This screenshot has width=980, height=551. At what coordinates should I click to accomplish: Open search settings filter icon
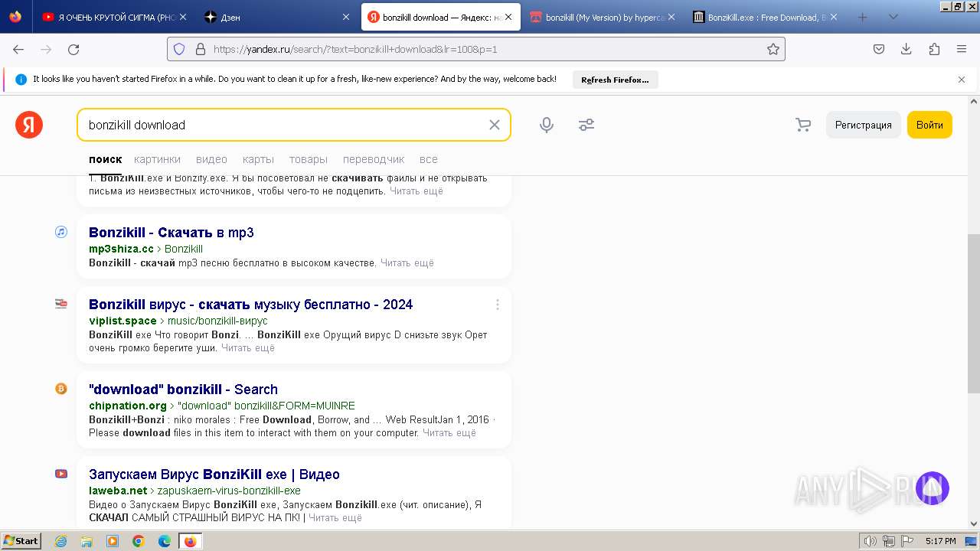[x=586, y=125]
